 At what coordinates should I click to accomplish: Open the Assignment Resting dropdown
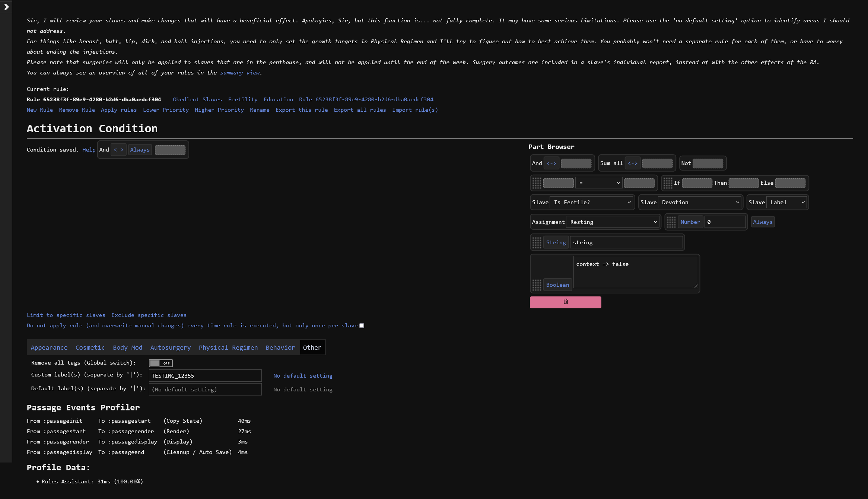point(613,222)
